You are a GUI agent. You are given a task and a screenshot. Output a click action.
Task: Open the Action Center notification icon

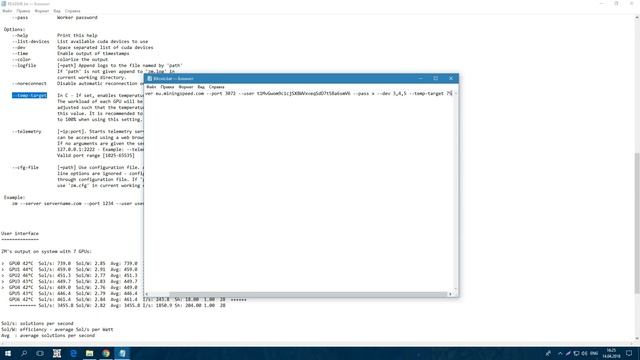629,353
